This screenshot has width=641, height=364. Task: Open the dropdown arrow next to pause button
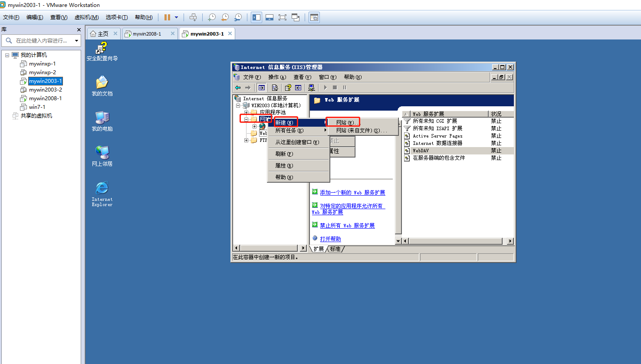tap(176, 17)
